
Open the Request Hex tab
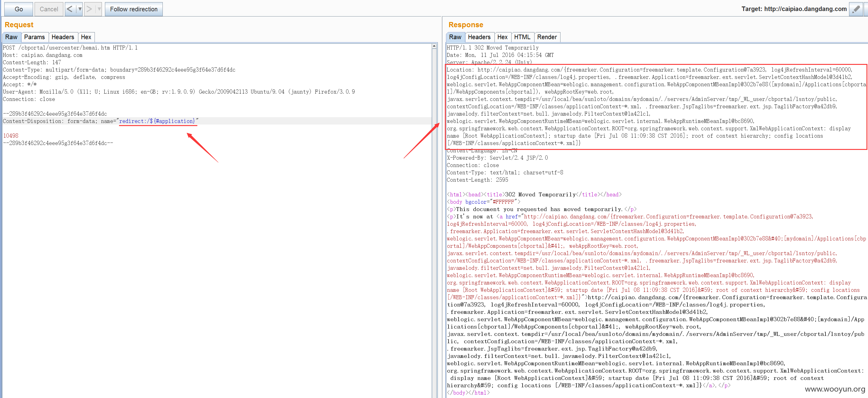(86, 37)
